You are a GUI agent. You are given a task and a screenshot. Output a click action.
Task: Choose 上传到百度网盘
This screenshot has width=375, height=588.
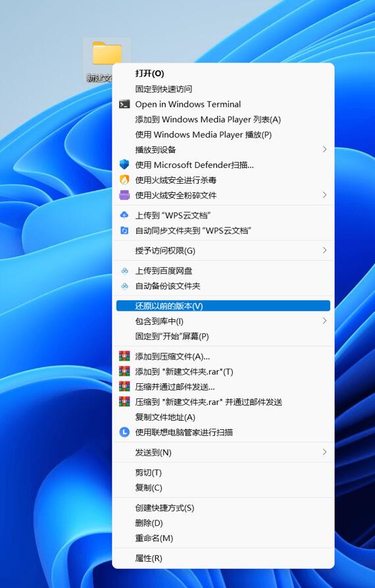(223, 271)
